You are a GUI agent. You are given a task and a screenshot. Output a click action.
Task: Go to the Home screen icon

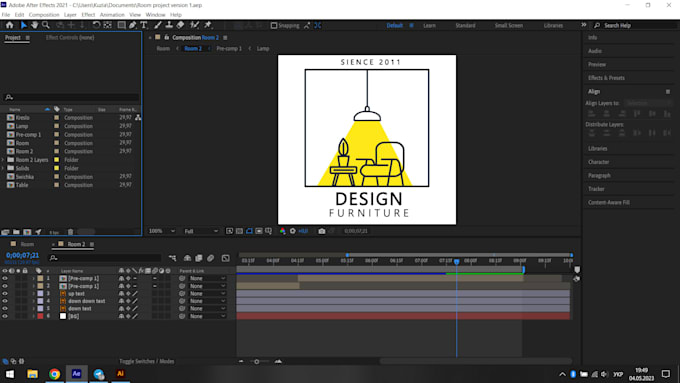(x=9, y=25)
